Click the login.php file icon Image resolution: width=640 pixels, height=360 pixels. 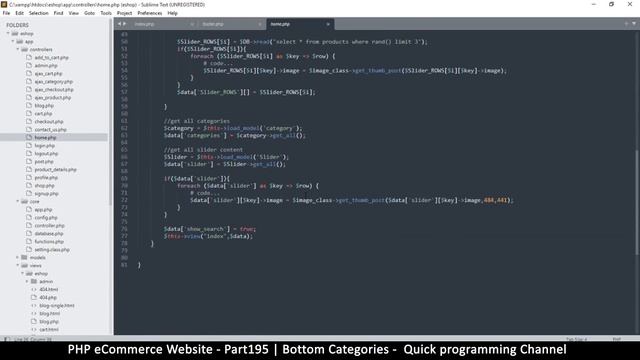(x=29, y=145)
